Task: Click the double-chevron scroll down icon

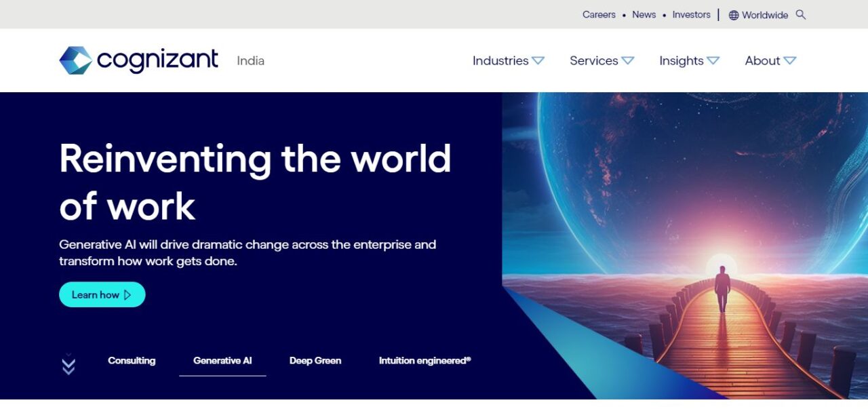Action: click(x=68, y=364)
